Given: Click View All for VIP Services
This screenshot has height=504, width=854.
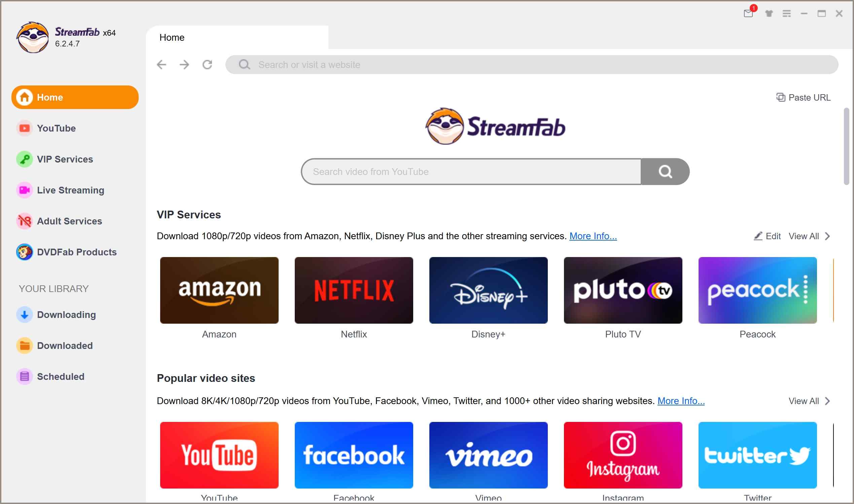Looking at the screenshot, I should pos(810,236).
